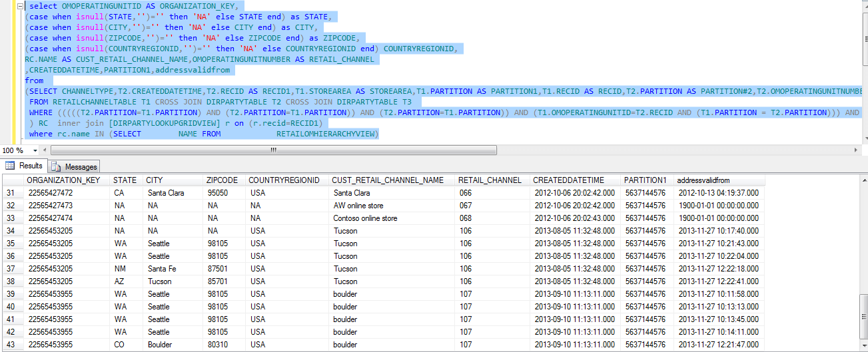Click the 22565427473 organization key cell
Image resolution: width=868 pixels, height=352 pixels.
(x=67, y=206)
